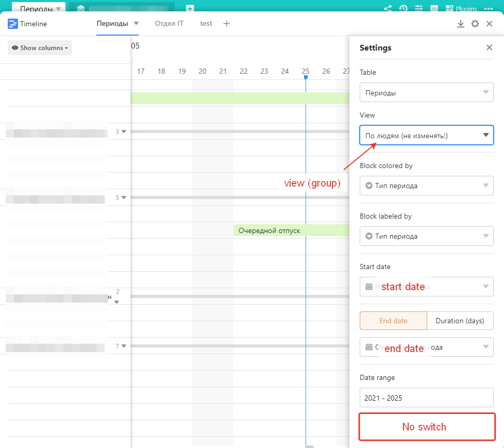
Task: Click the Date range field 2021 - 2025
Action: point(426,398)
